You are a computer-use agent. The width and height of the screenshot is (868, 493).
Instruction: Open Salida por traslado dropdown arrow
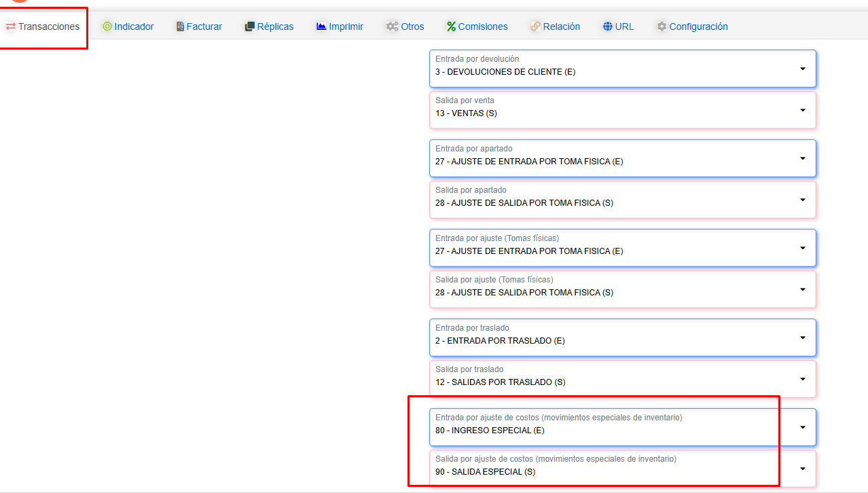pos(802,379)
